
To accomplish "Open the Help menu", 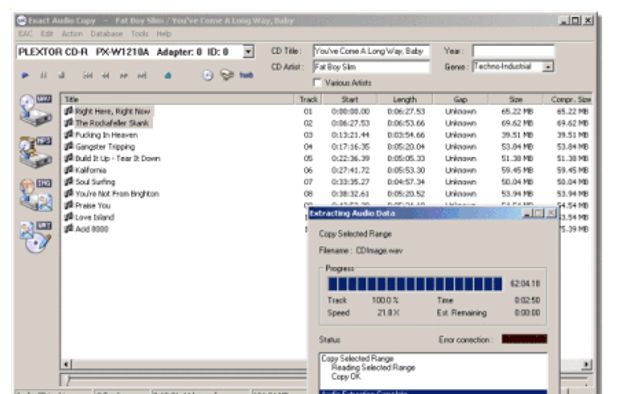I will point(164,34).
